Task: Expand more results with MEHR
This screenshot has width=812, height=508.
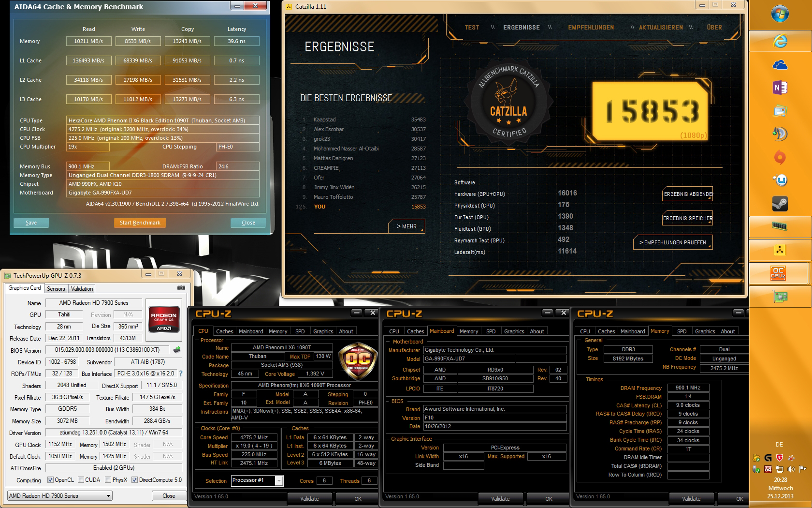Action: pyautogui.click(x=406, y=226)
